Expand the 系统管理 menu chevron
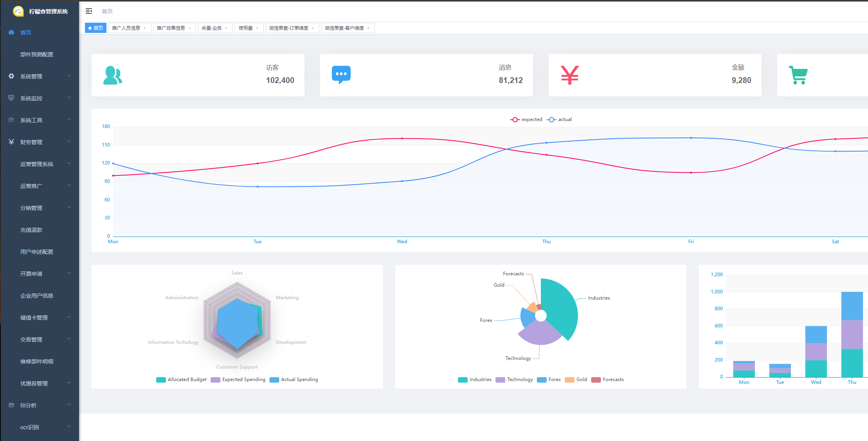Viewport: 868px width, 441px height. pyautogui.click(x=69, y=76)
